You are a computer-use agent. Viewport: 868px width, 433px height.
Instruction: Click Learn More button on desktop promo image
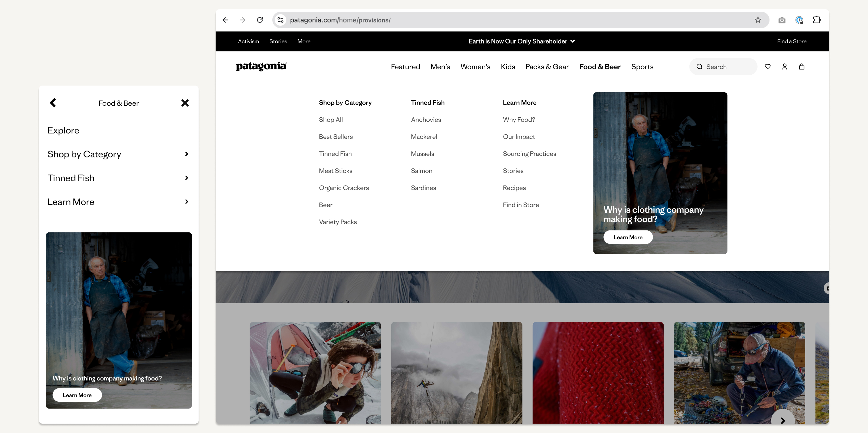pos(628,237)
